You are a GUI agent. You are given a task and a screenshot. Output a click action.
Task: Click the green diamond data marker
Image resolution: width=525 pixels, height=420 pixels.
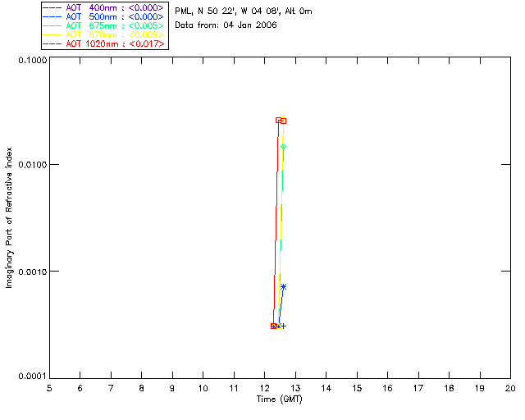(283, 146)
